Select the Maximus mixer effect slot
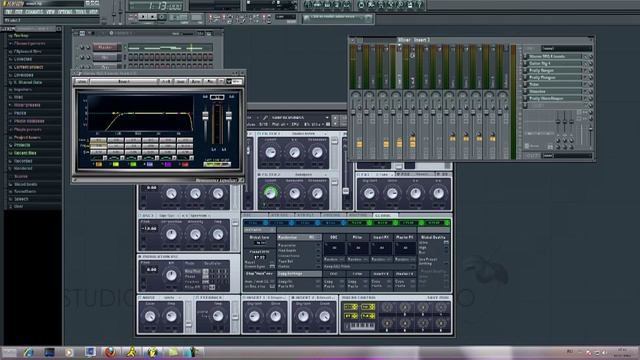This screenshot has height=360, width=640. pos(555,91)
